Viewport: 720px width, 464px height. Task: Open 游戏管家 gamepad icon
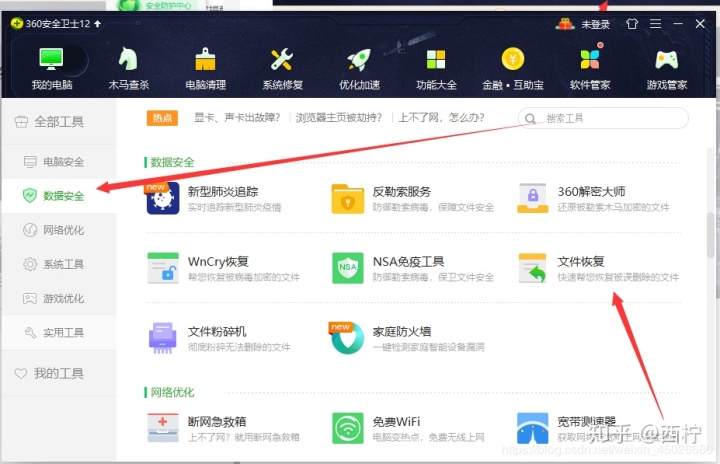(x=666, y=59)
